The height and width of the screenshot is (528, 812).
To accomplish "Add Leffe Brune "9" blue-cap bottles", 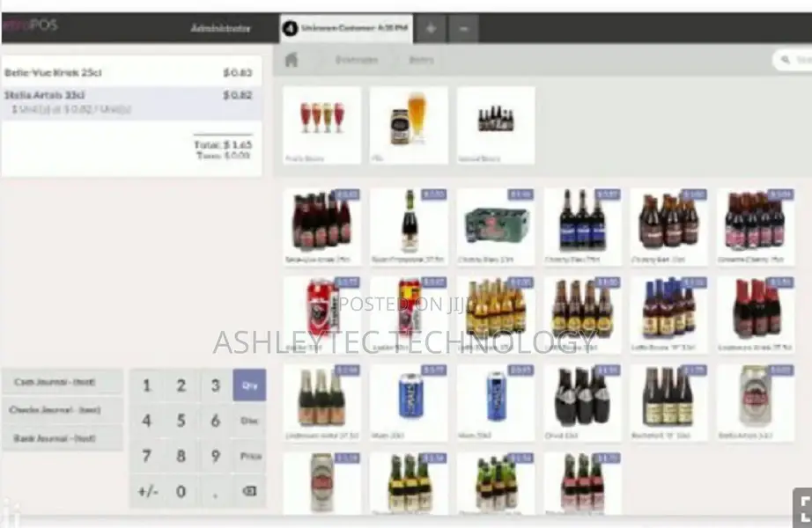I will click(669, 315).
